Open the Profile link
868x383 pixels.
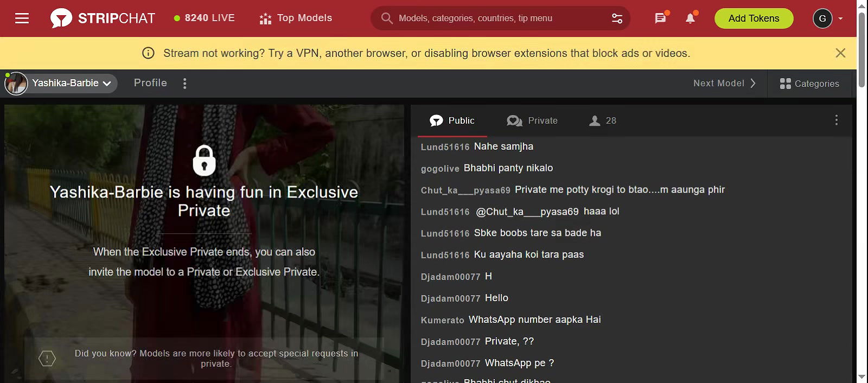tap(150, 83)
